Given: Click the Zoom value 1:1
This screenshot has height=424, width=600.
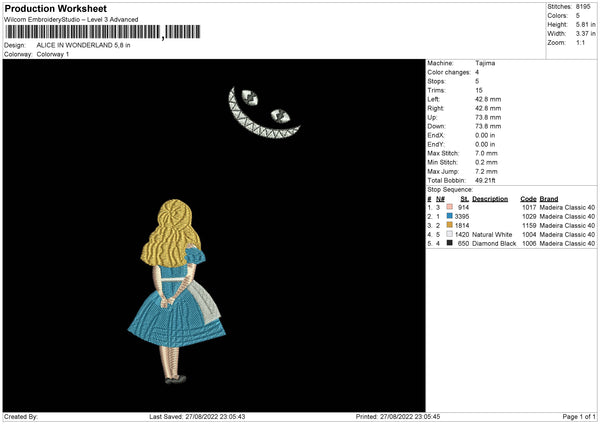Looking at the screenshot, I should (x=580, y=42).
